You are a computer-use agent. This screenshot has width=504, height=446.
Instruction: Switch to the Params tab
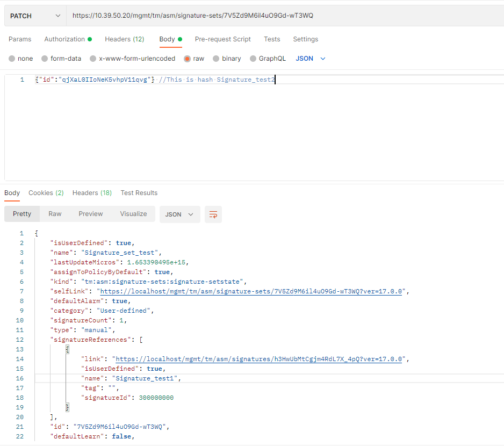coord(20,39)
